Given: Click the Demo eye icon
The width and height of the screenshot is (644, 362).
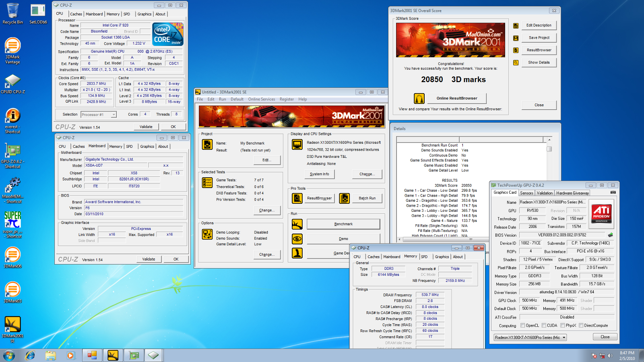Looking at the screenshot, I should click(x=297, y=239).
